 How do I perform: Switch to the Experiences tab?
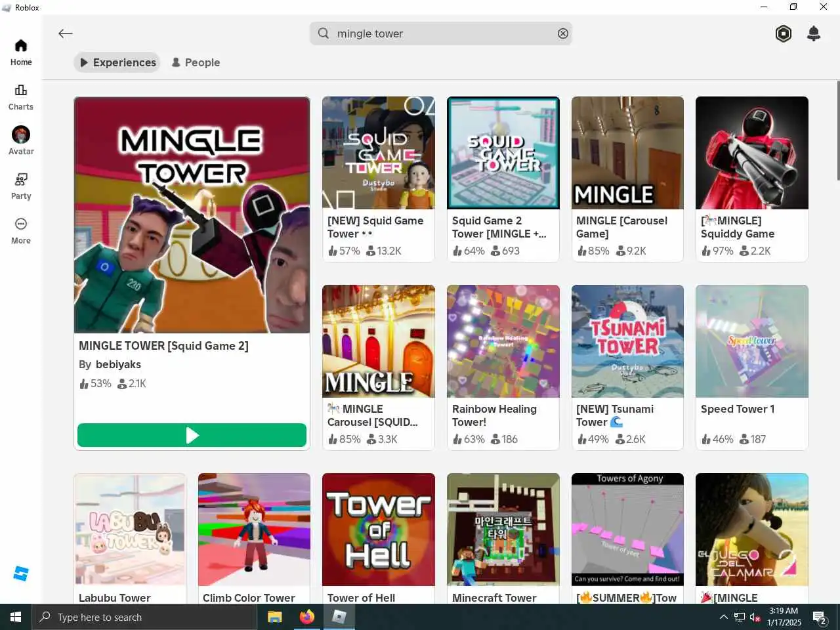pos(117,62)
